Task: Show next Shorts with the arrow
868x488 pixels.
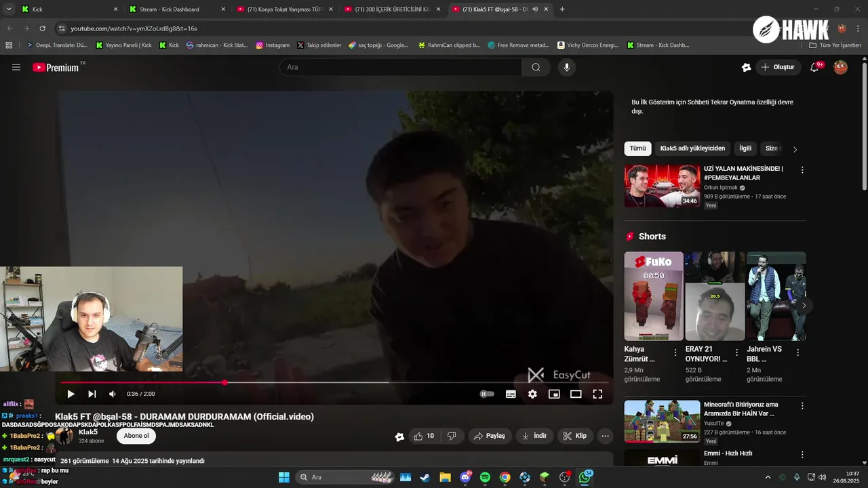Action: click(804, 306)
